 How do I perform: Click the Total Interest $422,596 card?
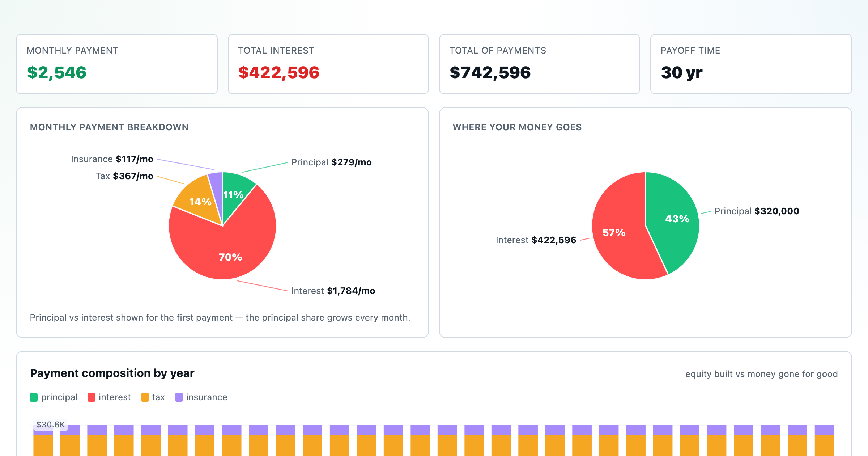328,64
